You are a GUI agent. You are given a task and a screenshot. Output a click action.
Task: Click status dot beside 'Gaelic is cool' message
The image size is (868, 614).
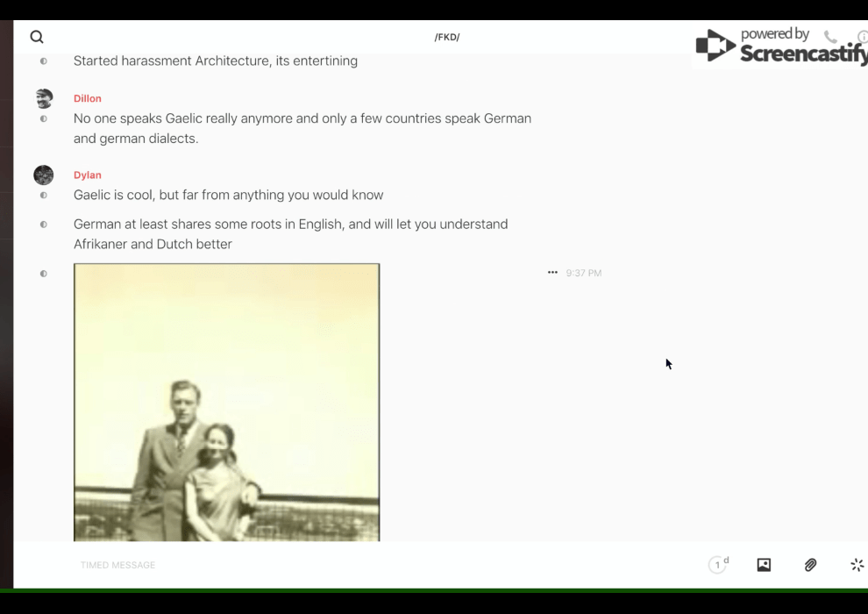(44, 195)
